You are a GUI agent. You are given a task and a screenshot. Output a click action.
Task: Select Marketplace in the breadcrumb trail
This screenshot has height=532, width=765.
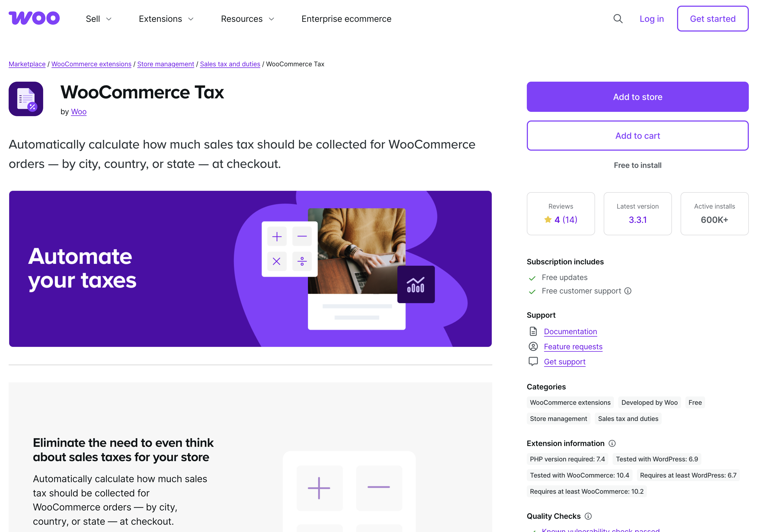[27, 64]
